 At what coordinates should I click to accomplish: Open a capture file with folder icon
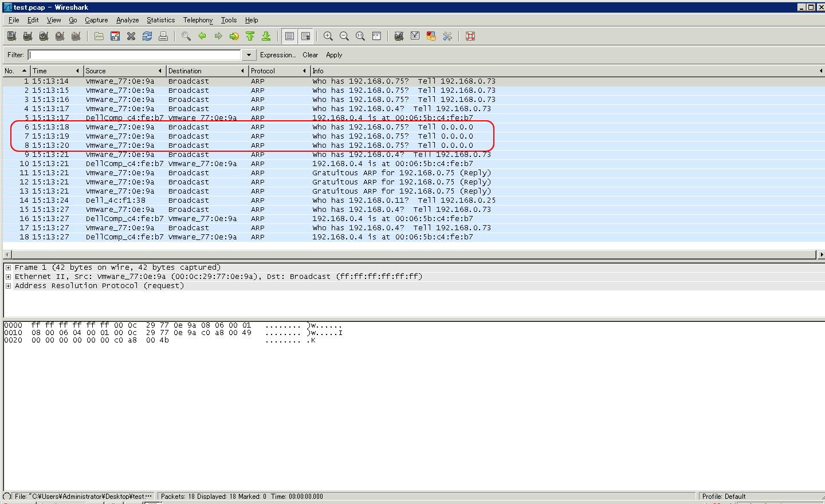point(99,36)
